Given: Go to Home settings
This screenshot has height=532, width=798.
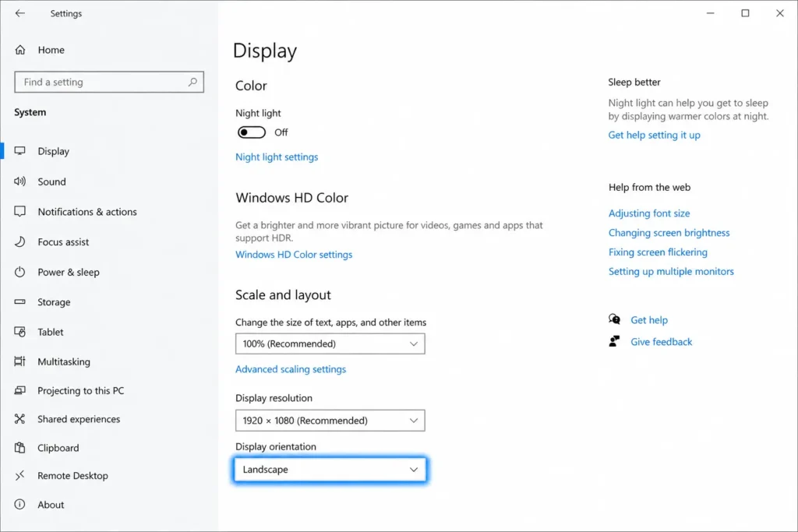Looking at the screenshot, I should 51,50.
